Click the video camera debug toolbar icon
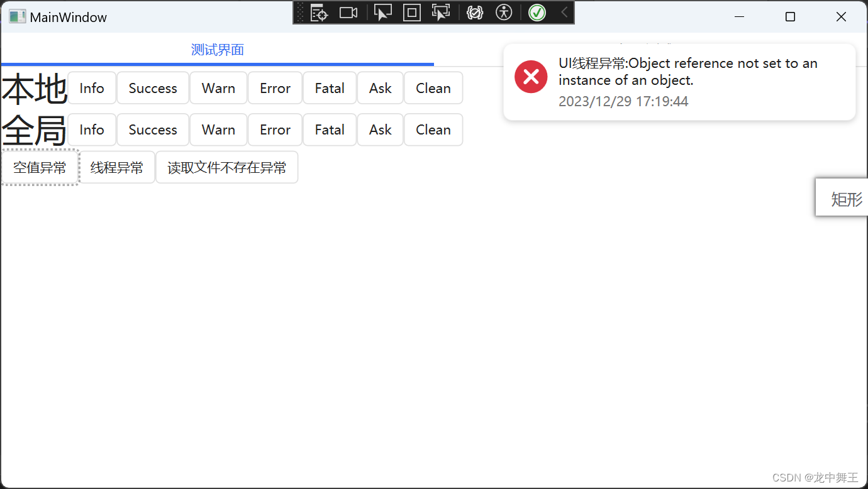This screenshot has height=489, width=868. 348,13
